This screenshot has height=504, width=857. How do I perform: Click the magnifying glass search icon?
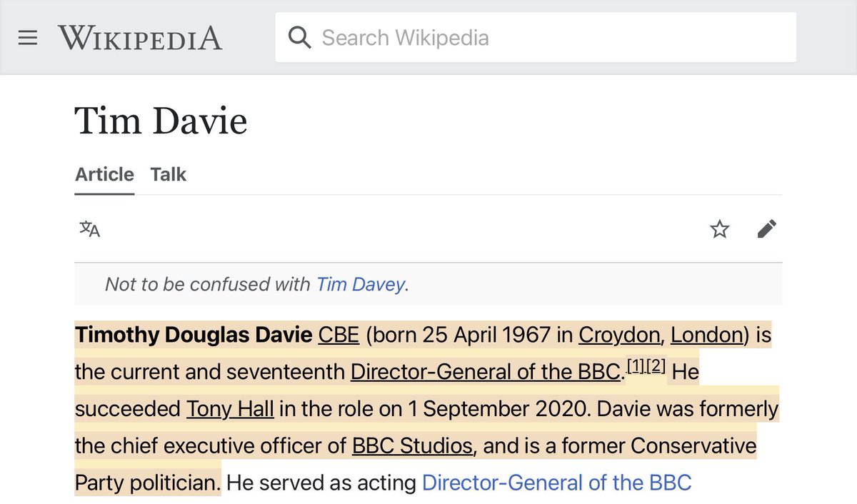[300, 37]
